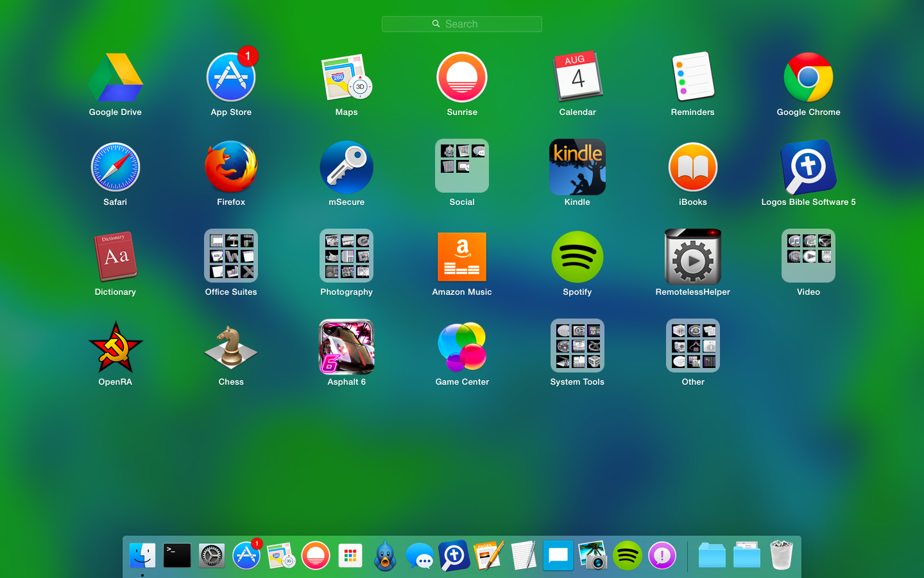Open Terminal from the Dock

[x=177, y=556]
